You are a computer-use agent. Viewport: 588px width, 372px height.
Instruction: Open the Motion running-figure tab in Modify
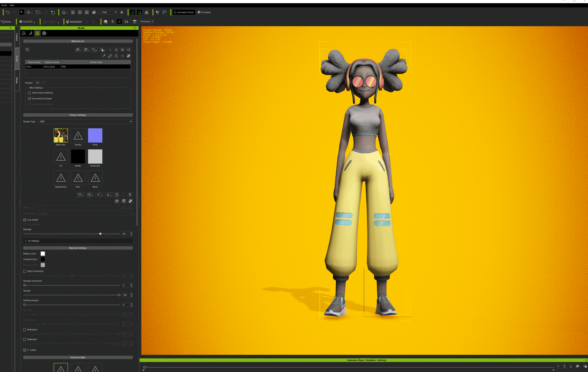[31, 33]
